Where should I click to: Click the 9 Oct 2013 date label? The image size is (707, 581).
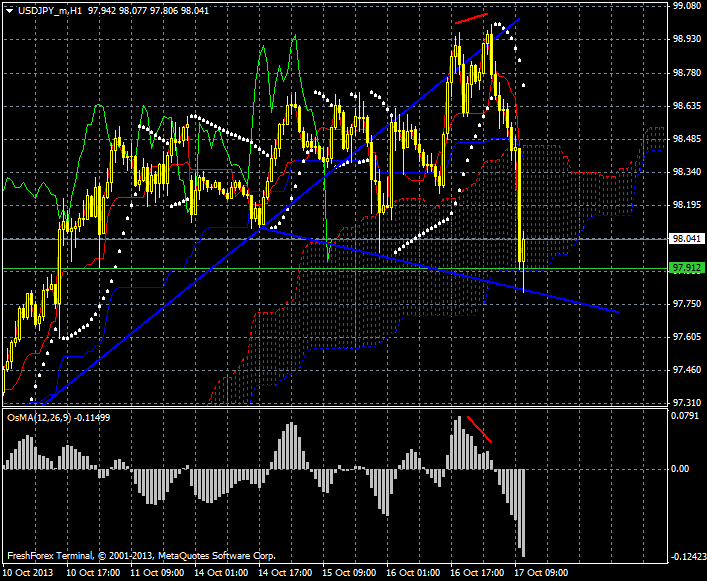(x=27, y=573)
